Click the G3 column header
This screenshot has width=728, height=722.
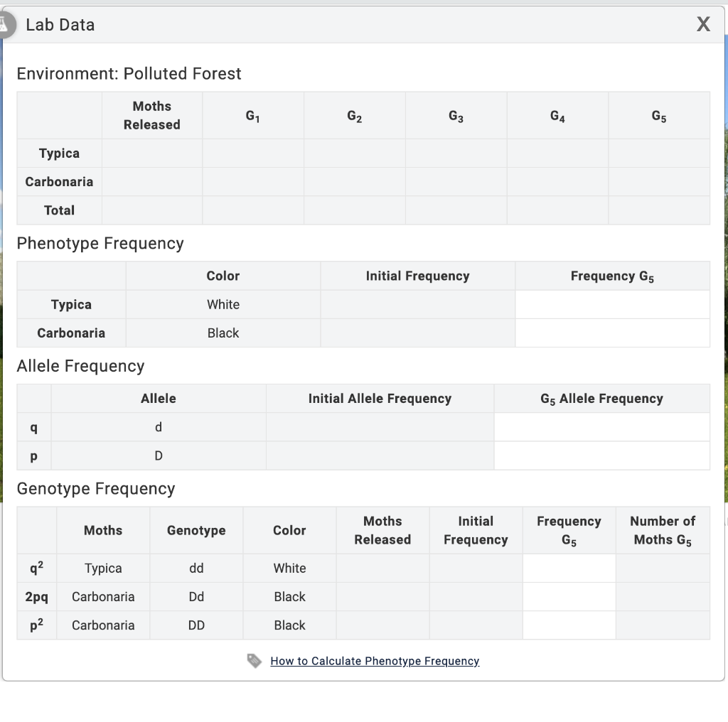pos(456,116)
